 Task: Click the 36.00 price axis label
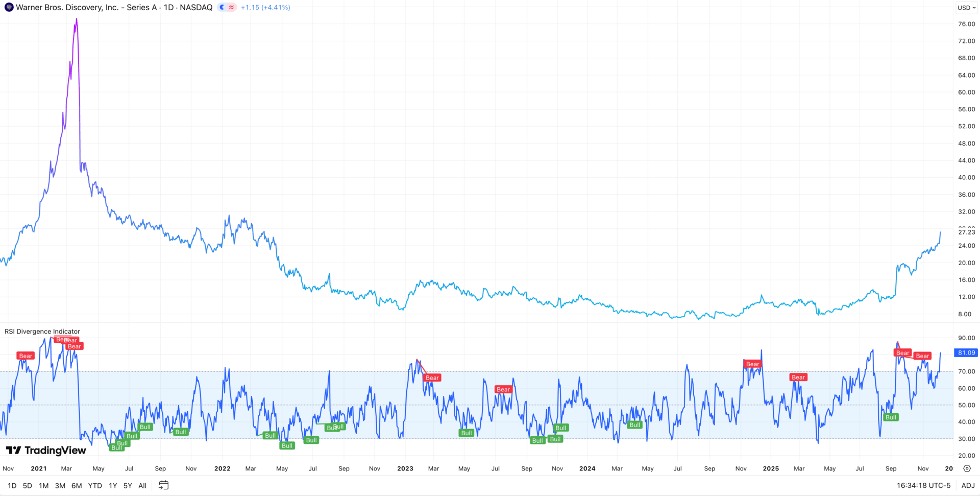pos(966,195)
